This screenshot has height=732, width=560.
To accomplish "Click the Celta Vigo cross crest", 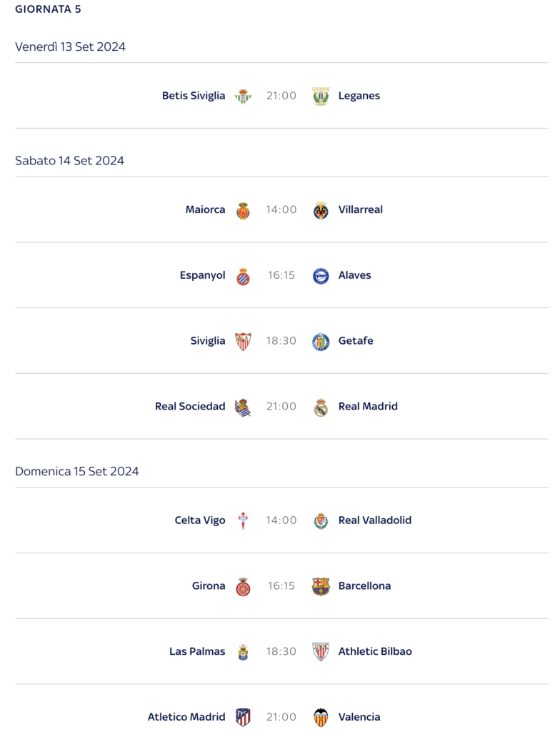I will [243, 520].
